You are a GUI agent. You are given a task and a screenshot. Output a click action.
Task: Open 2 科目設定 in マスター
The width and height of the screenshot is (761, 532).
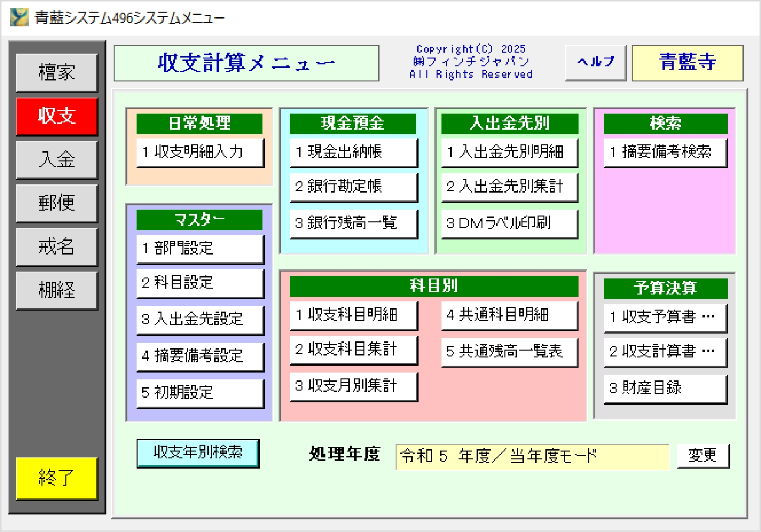click(x=200, y=283)
